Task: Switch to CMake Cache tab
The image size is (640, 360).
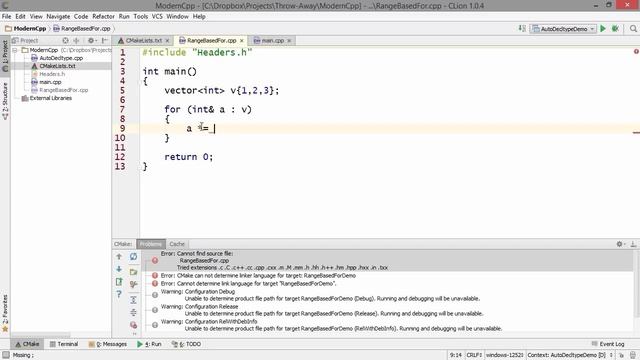Action: coord(177,244)
